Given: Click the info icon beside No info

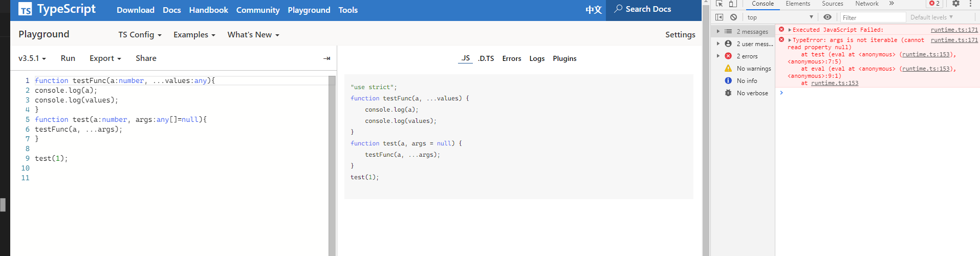Looking at the screenshot, I should click(x=728, y=80).
